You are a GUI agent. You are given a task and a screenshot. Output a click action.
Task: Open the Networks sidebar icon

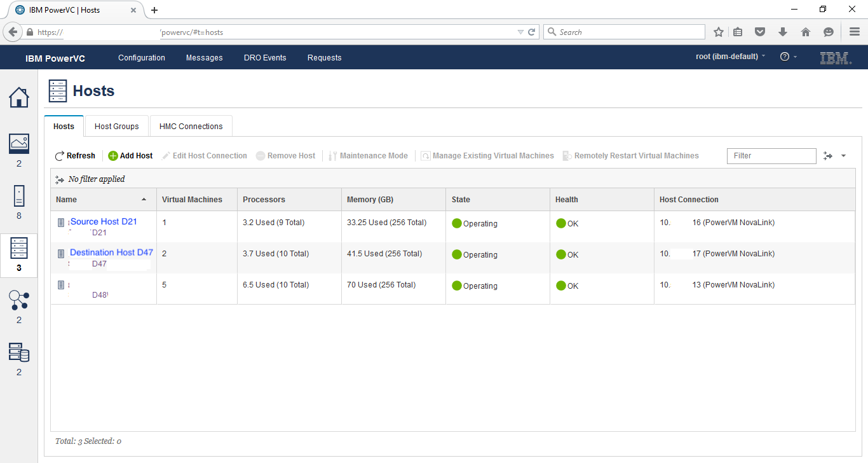[x=18, y=300]
